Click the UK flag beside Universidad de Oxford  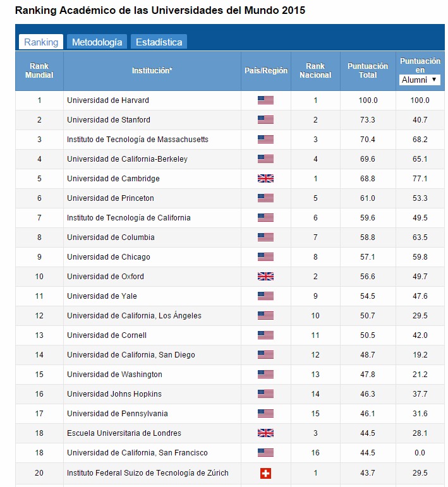pos(265,276)
